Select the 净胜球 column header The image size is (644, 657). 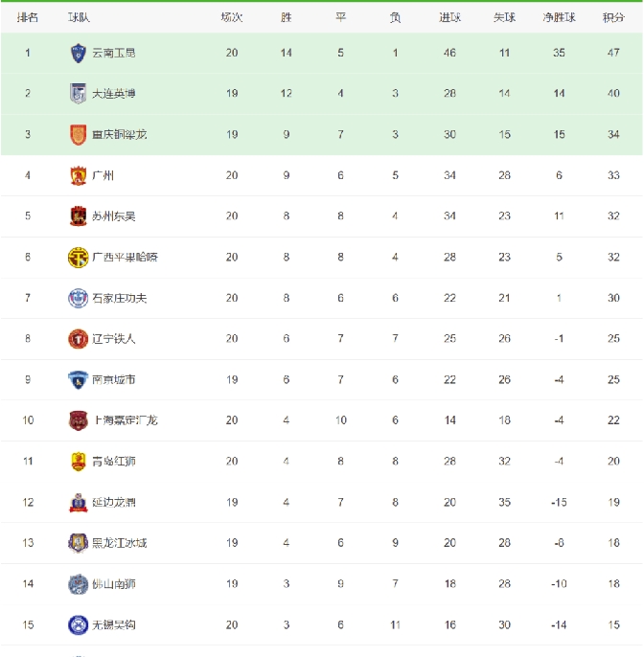click(559, 17)
